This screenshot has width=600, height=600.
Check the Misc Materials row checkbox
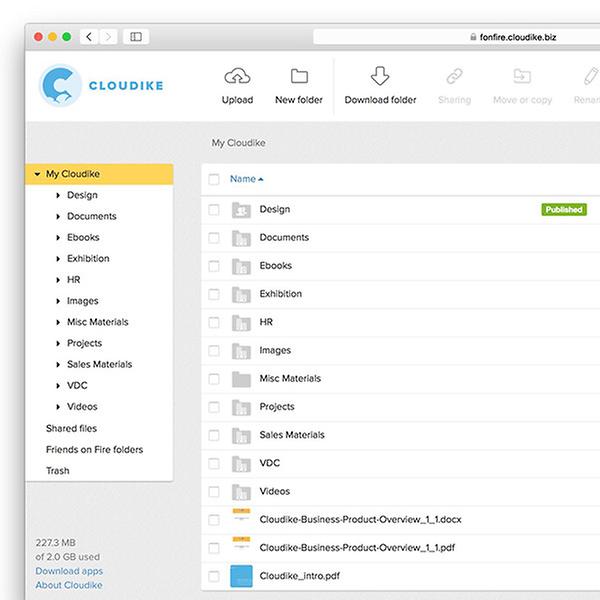(x=214, y=379)
